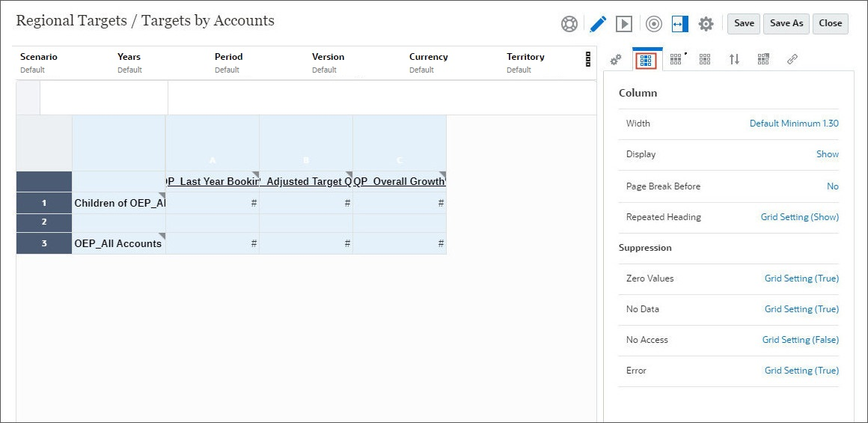
Task: Open the Currency dimension selector
Action: [429, 63]
